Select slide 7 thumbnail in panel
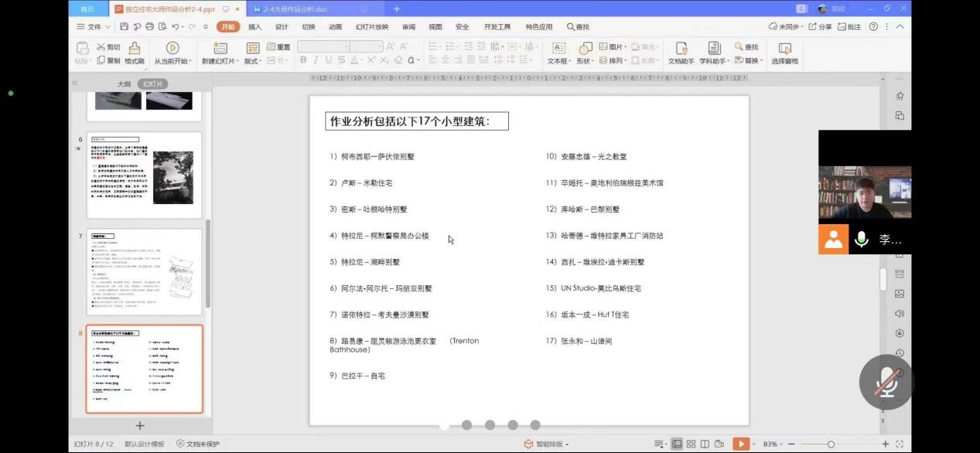The height and width of the screenshot is (453, 980). [x=144, y=271]
